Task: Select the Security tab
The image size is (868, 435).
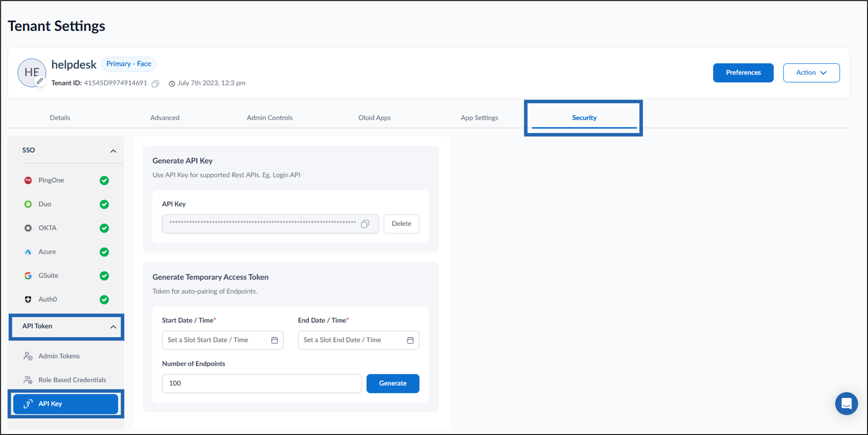Action: click(x=584, y=118)
